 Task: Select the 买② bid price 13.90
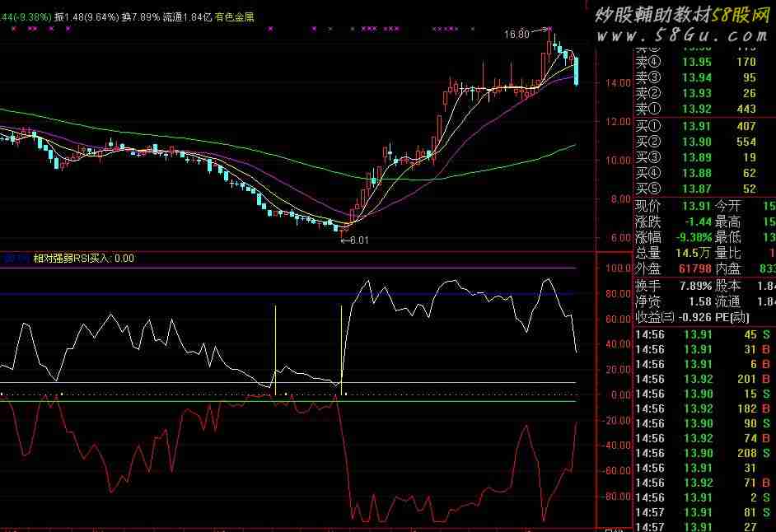697,142
